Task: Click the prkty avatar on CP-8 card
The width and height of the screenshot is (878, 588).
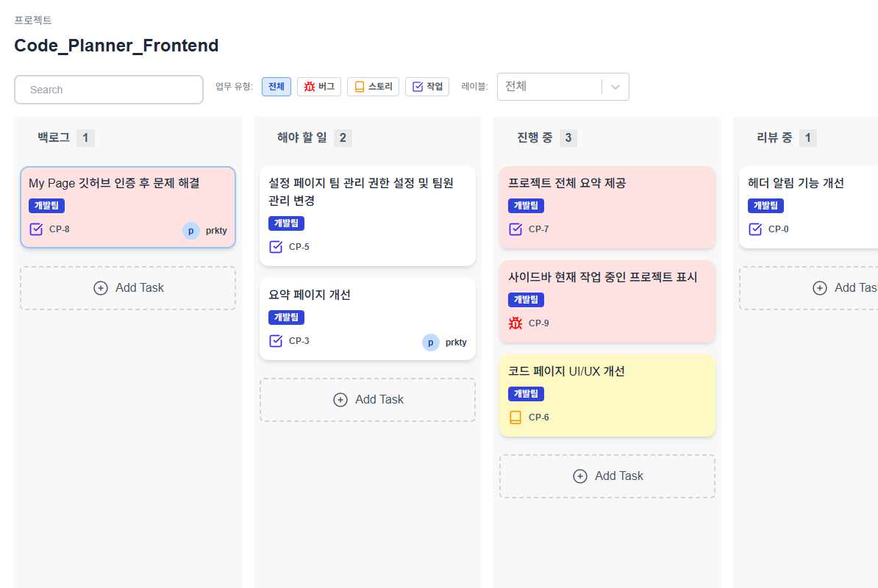Action: click(191, 231)
